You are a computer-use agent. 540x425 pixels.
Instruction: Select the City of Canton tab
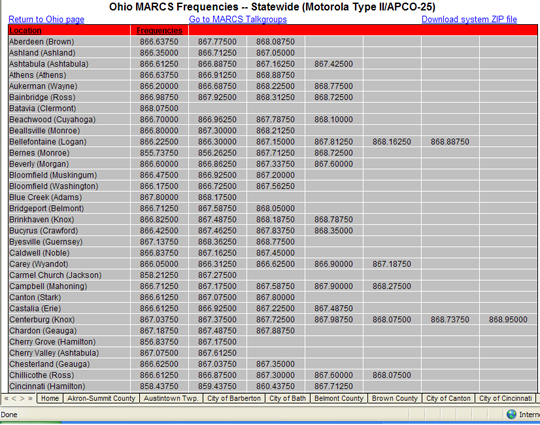pos(448,398)
